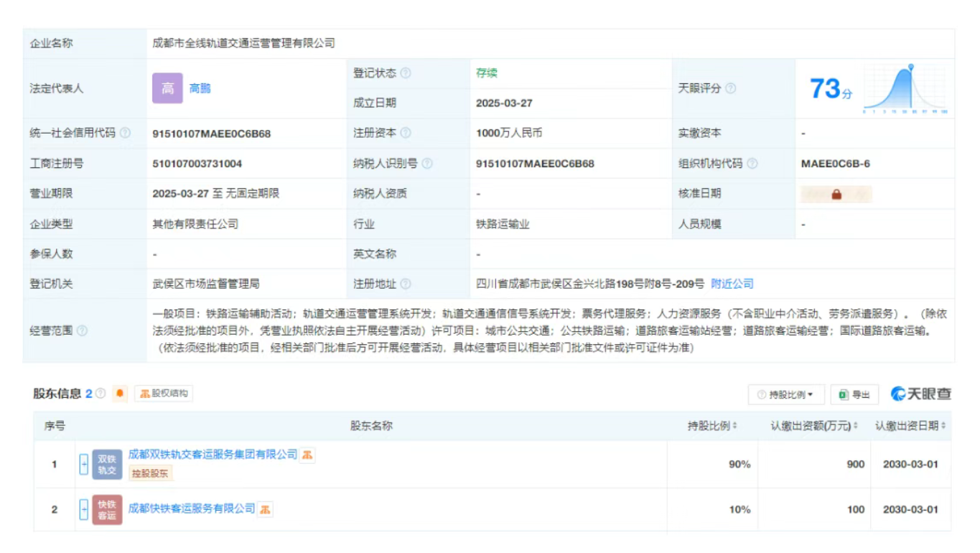980x553 pixels.
Task: Click company type 其他有限责任公司
Action: point(195,224)
